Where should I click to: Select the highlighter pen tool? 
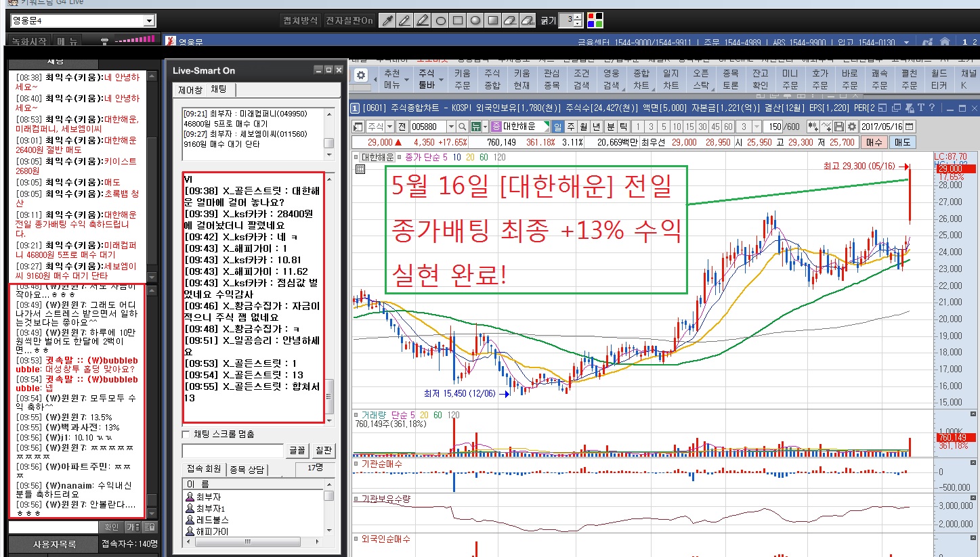pos(422,20)
